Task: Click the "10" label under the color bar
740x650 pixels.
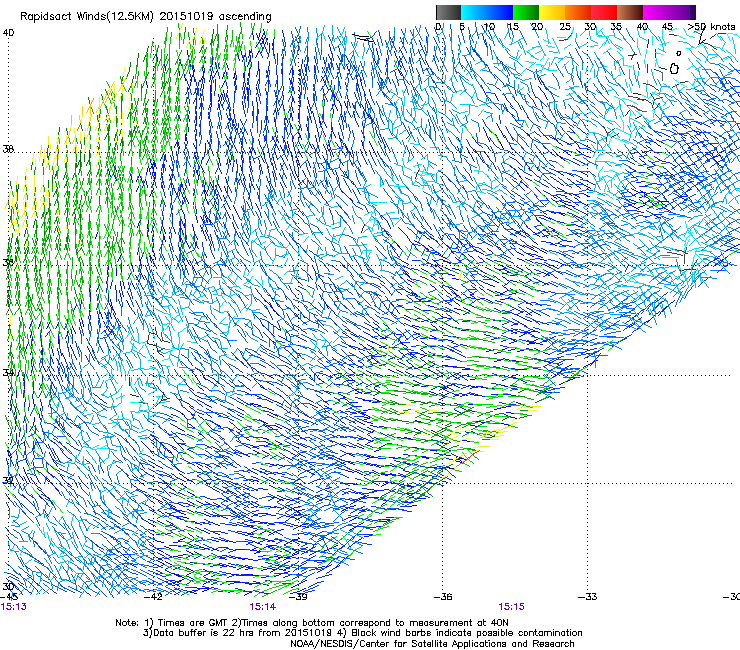Action: click(489, 27)
